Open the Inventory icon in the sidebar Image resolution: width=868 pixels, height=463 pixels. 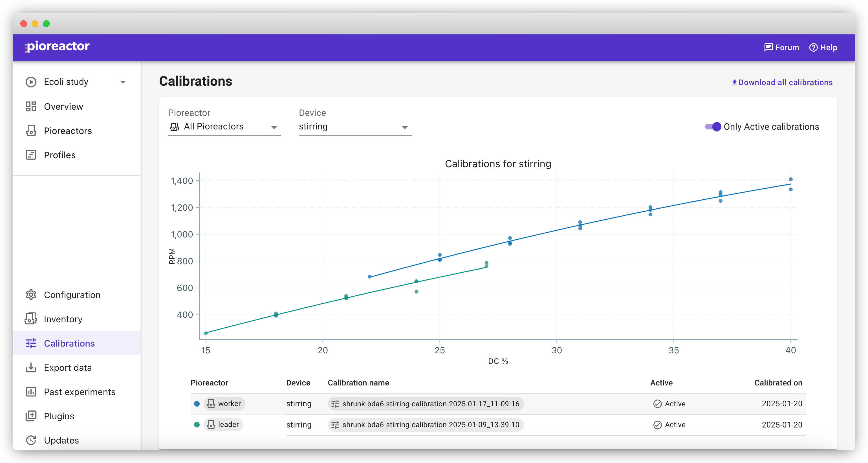coord(31,319)
